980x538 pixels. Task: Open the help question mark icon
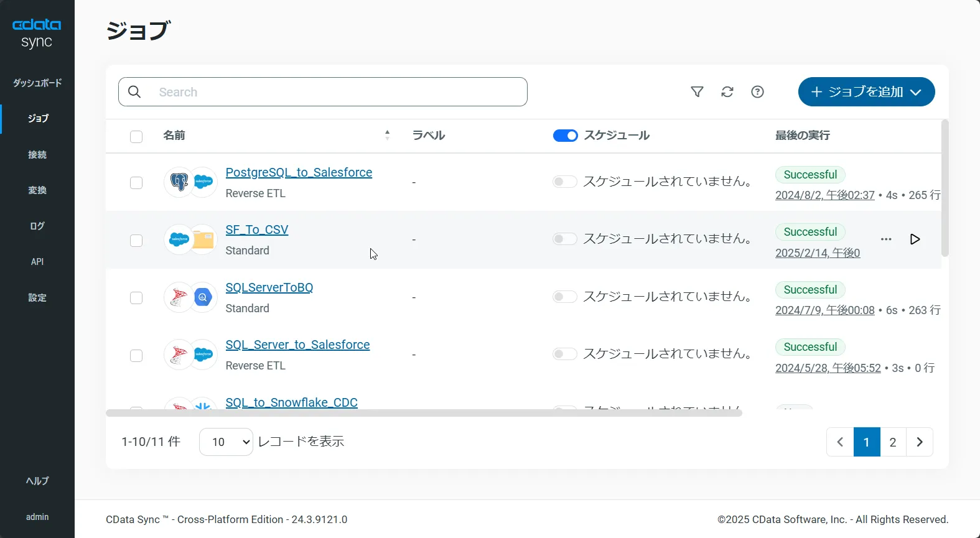coord(757,92)
